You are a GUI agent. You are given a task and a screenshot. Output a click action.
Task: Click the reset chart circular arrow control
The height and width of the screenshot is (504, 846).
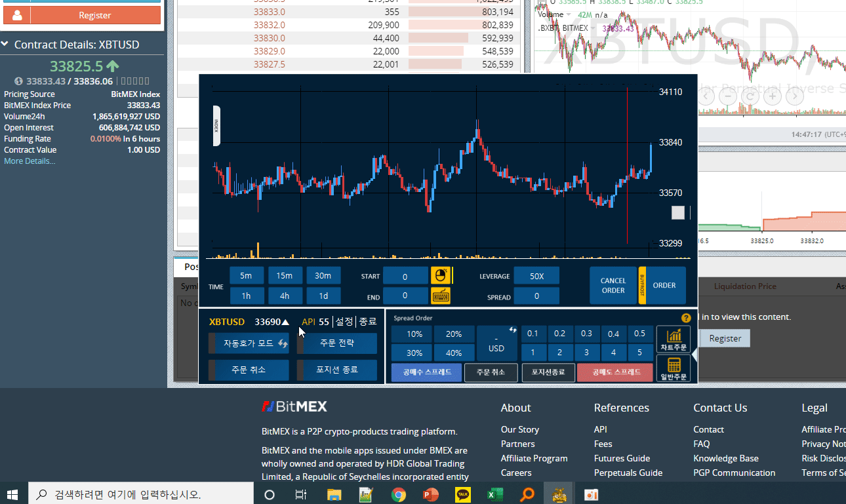[750, 96]
